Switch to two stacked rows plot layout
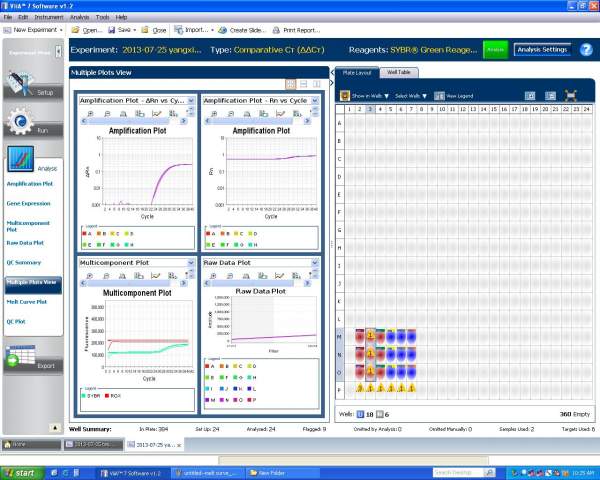Viewport: 600px width, 480px height. 303,84
